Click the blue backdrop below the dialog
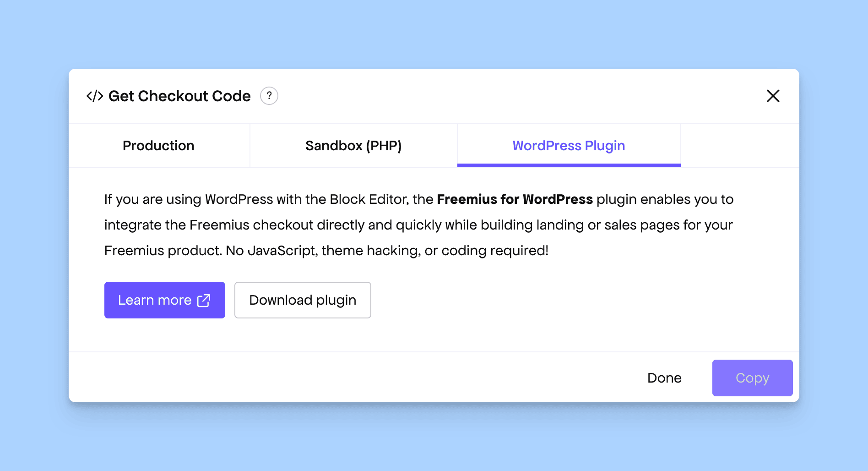Image resolution: width=868 pixels, height=471 pixels. tap(434, 438)
